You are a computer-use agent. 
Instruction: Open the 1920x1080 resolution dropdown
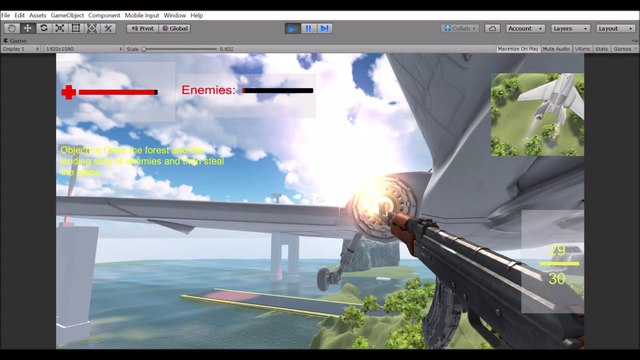coord(83,49)
